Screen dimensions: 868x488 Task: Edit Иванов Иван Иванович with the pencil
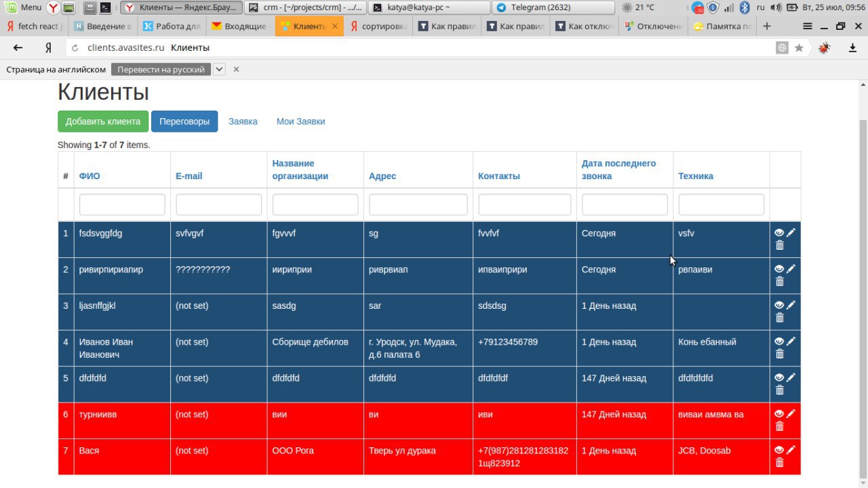791,341
